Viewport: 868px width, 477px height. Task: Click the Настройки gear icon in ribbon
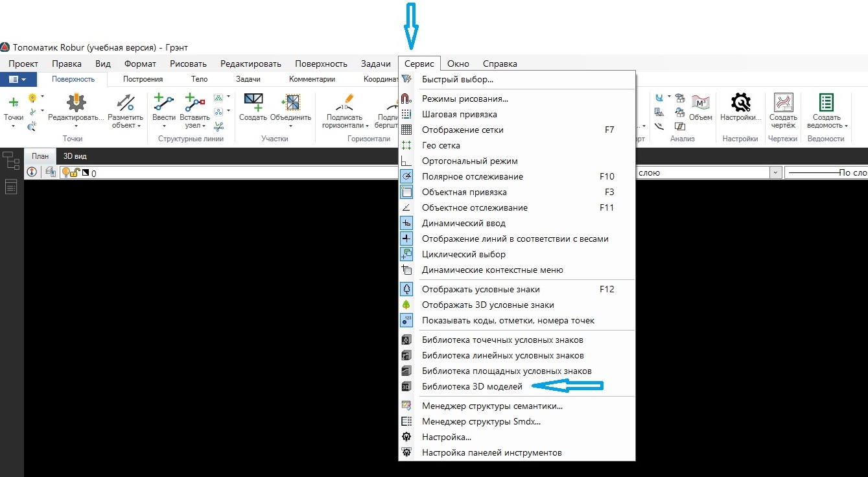point(740,104)
